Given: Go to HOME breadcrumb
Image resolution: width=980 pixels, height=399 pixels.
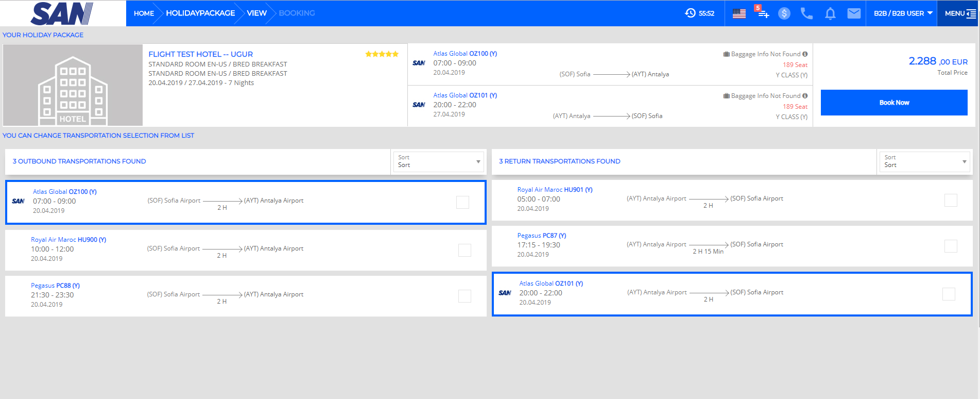Looking at the screenshot, I should [144, 13].
